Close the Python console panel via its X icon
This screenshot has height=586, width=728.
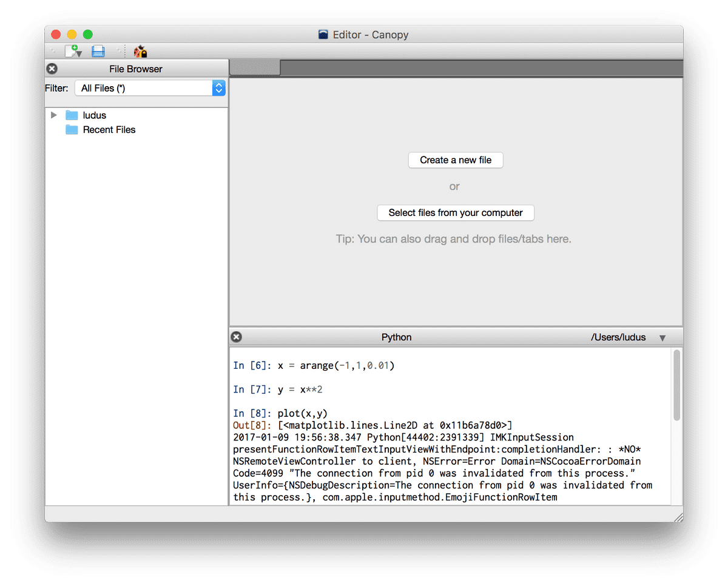tap(236, 337)
